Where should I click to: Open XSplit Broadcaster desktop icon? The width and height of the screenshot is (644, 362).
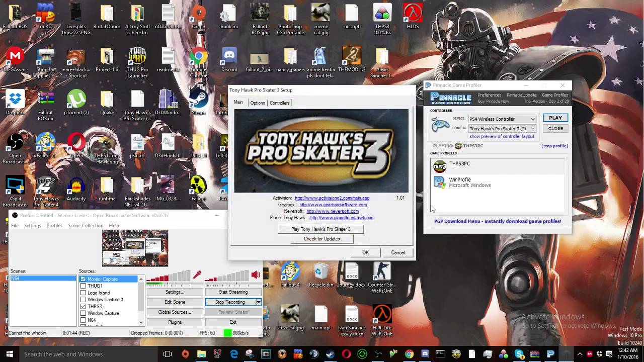click(x=15, y=190)
